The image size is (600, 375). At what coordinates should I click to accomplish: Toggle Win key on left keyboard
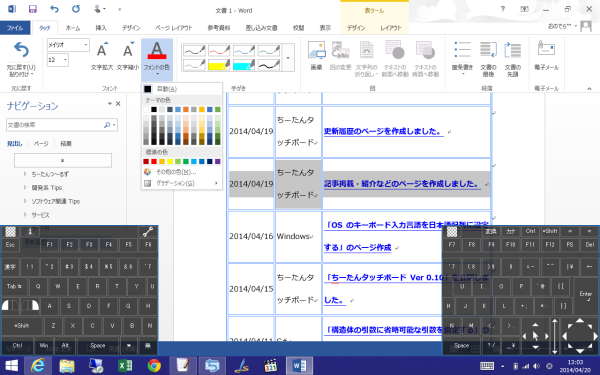pyautogui.click(x=44, y=346)
